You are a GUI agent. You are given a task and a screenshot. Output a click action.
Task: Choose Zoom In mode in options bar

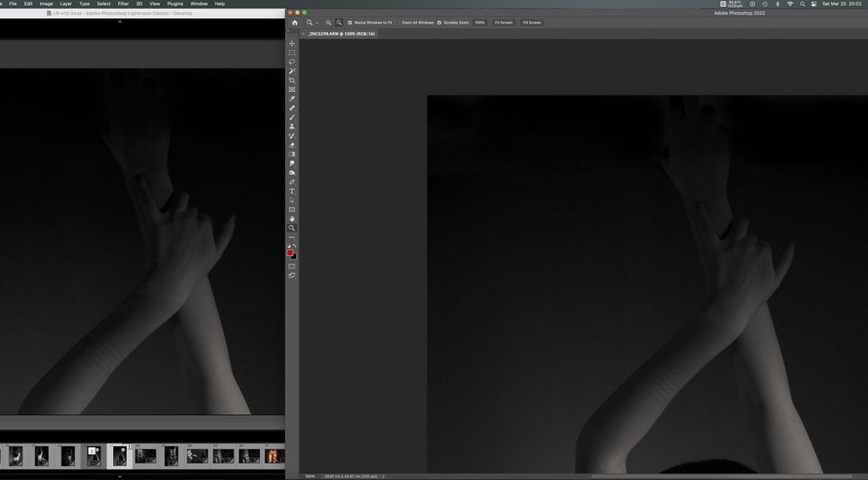(328, 23)
